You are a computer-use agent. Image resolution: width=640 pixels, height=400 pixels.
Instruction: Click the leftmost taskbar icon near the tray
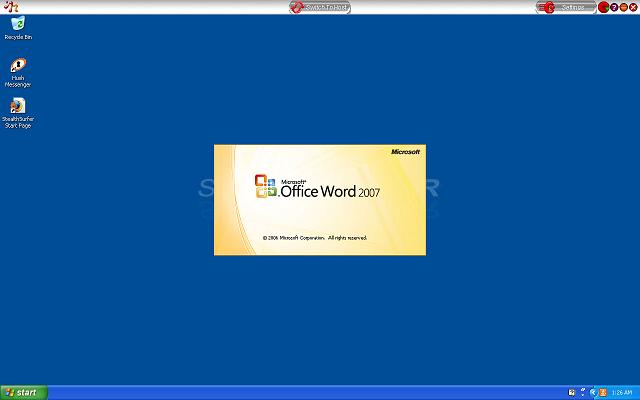[x=571, y=393]
